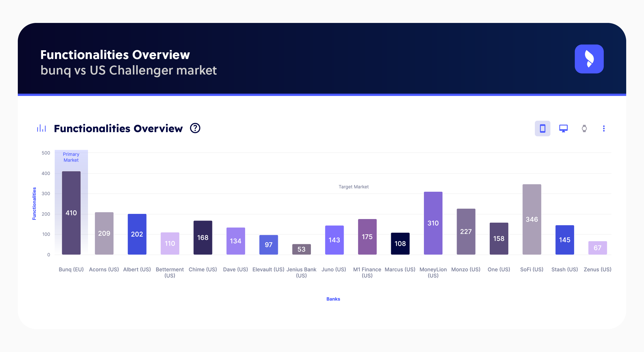This screenshot has height=352, width=644.
Task: Click the M1 Finance bar showing 175
Action: [367, 237]
